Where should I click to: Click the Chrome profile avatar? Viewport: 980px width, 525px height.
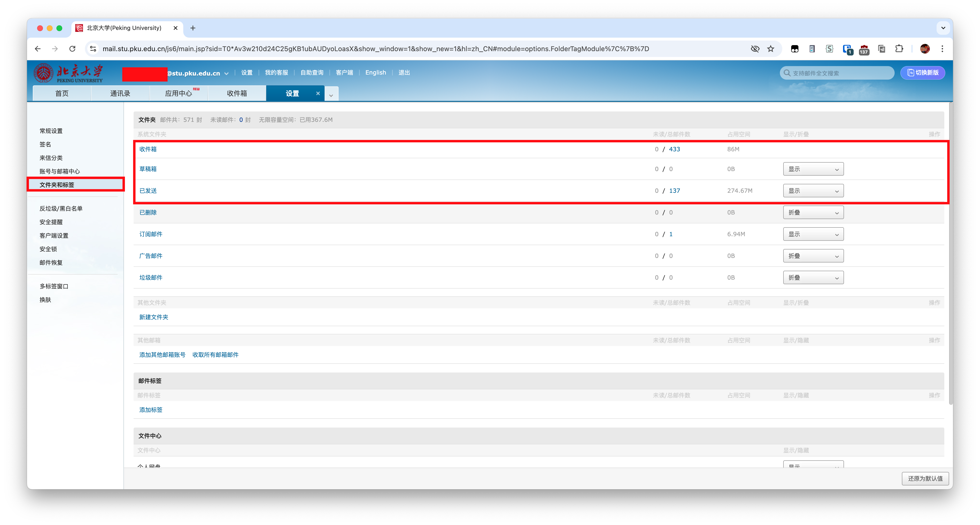(x=925, y=49)
